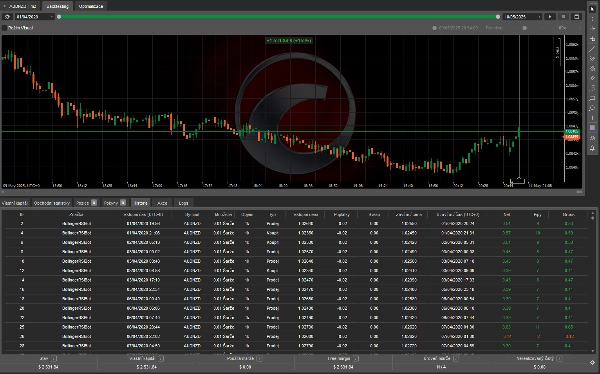Click the info icon next to Free Margin

click(356, 359)
